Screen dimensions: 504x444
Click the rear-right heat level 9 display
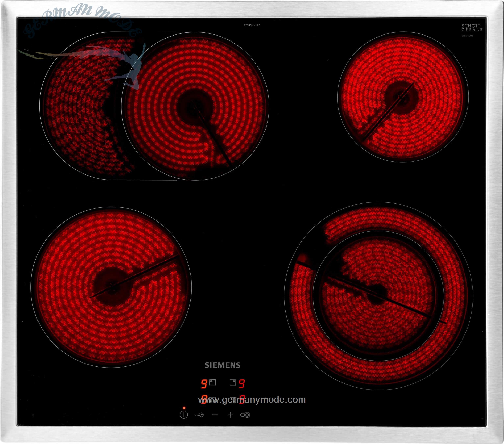[x=242, y=384]
